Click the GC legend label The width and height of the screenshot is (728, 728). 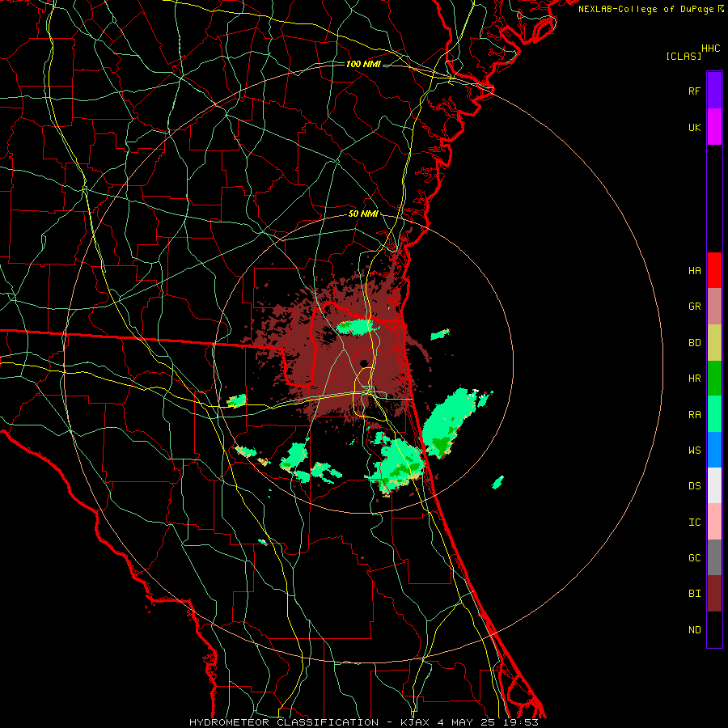point(694,558)
